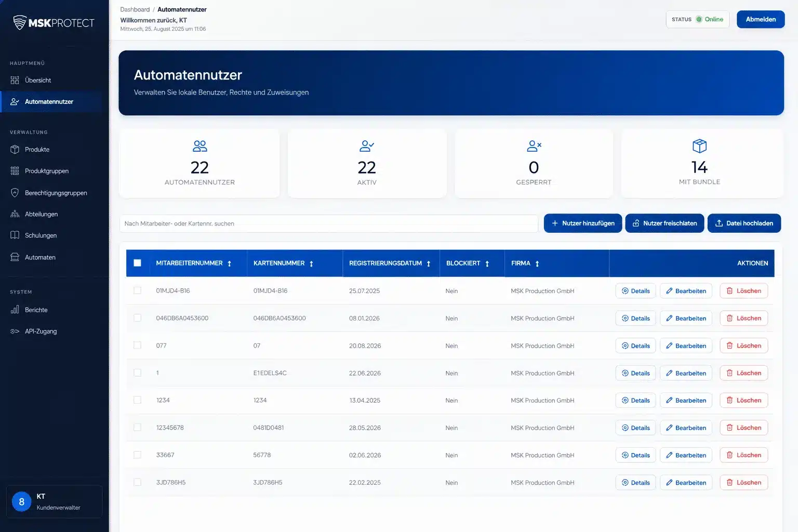798x532 pixels.
Task: Open Details for employee 077
Action: click(x=635, y=345)
